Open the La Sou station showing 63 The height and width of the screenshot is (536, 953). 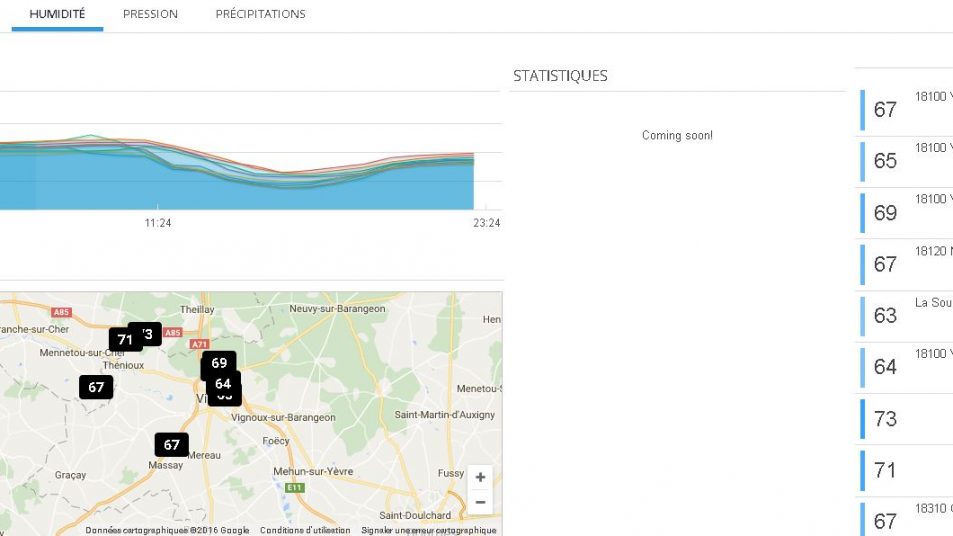[905, 315]
